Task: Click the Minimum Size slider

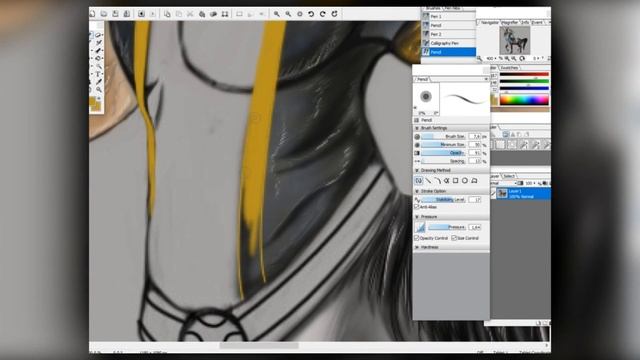Action: click(x=443, y=144)
